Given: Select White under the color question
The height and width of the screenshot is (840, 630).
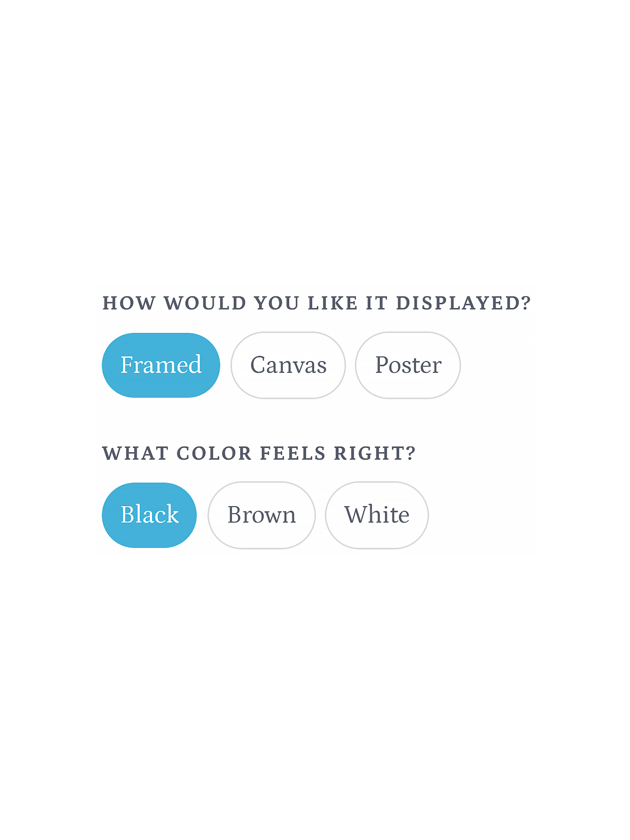Looking at the screenshot, I should (376, 514).
